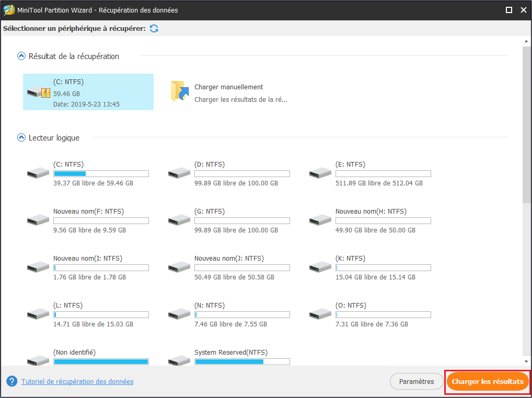Click the C: drive usage bar
532x398 pixels.
coord(101,173)
